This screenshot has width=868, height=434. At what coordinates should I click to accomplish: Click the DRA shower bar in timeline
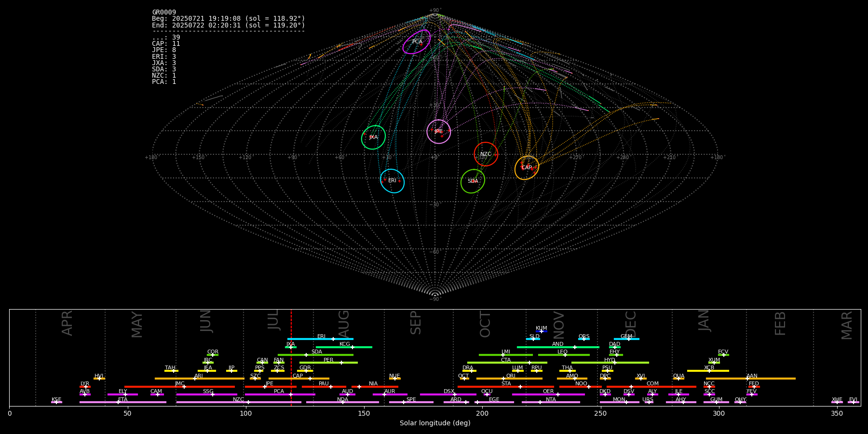470,371
